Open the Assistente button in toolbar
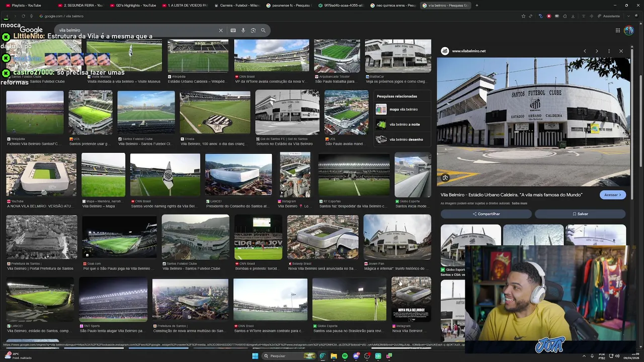644x362 pixels. coord(609,16)
